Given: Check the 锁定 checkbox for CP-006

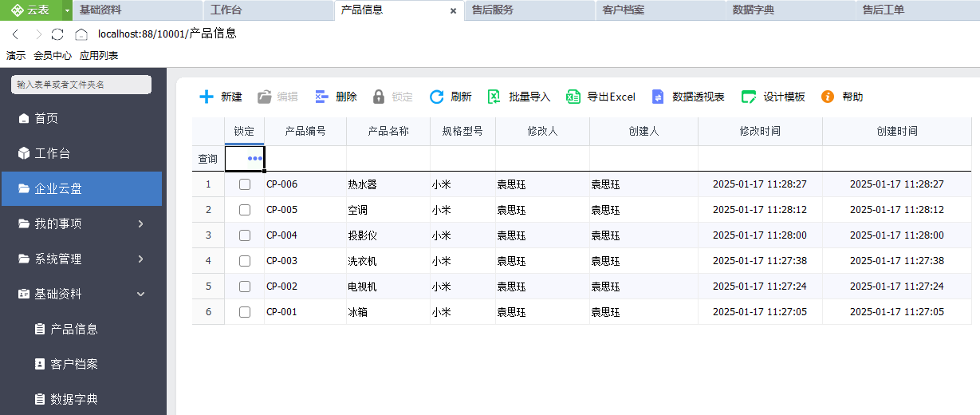Looking at the screenshot, I should (x=245, y=184).
